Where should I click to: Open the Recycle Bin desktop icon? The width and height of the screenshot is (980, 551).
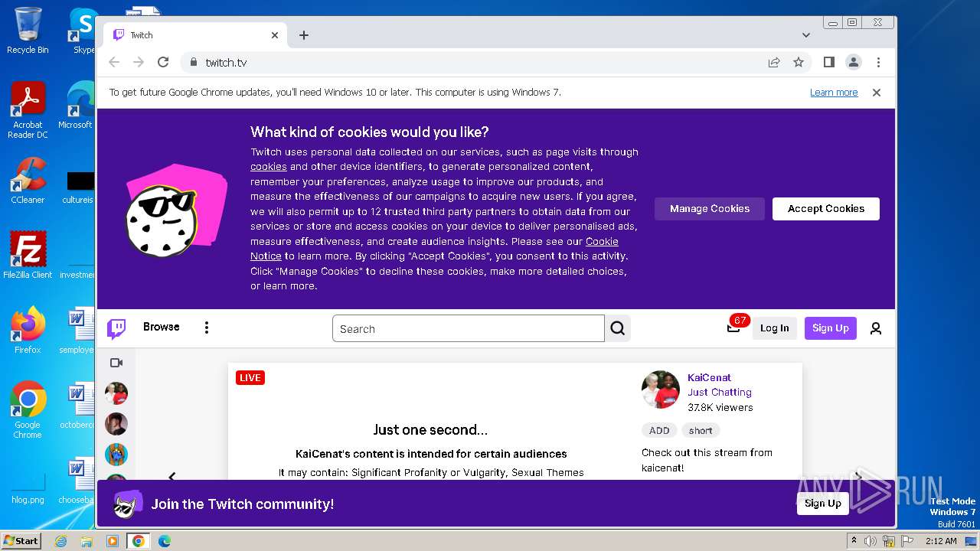tap(28, 31)
